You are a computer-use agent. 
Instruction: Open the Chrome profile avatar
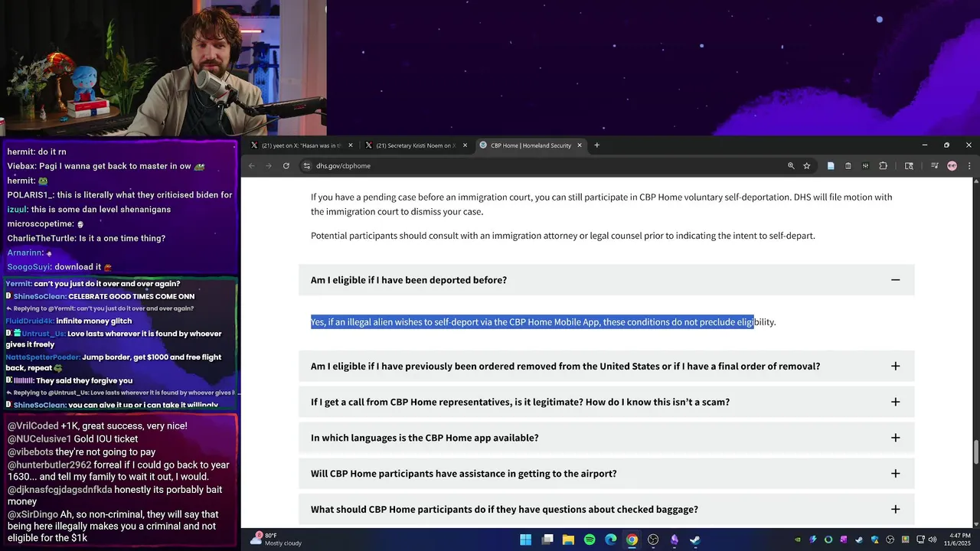[952, 166]
